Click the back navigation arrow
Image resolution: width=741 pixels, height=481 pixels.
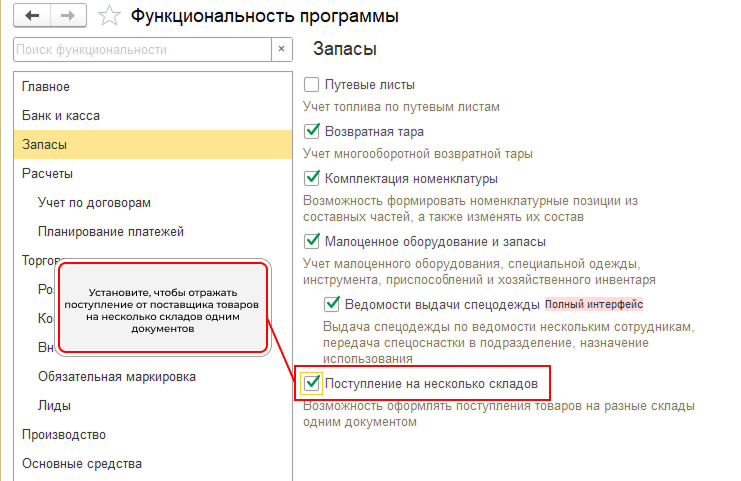32,16
